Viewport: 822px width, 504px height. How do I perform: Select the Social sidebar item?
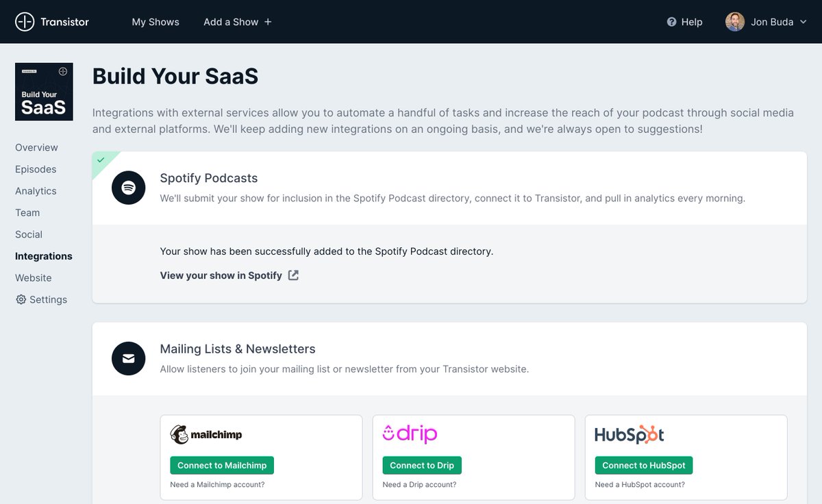29,234
